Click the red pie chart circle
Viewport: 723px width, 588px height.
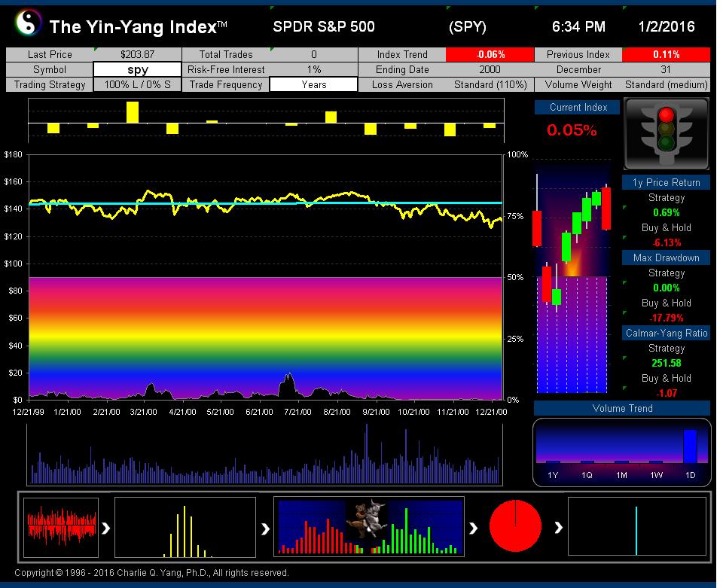pos(515,526)
